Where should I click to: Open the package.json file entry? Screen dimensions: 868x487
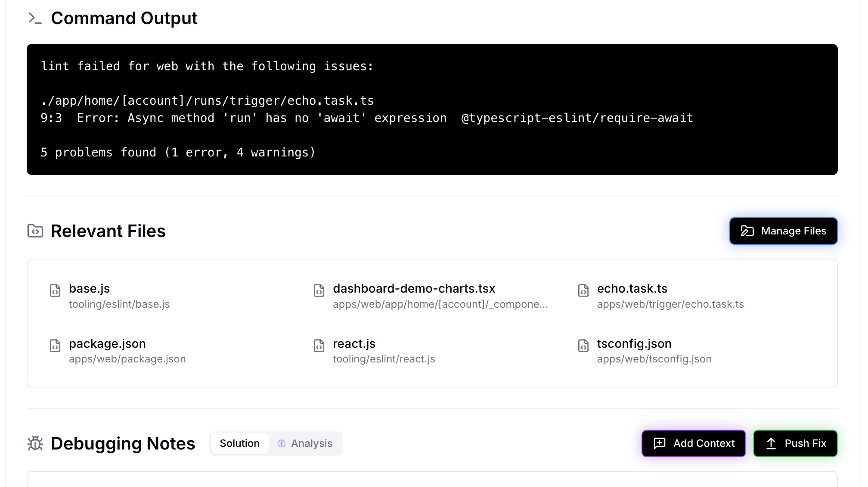118,351
